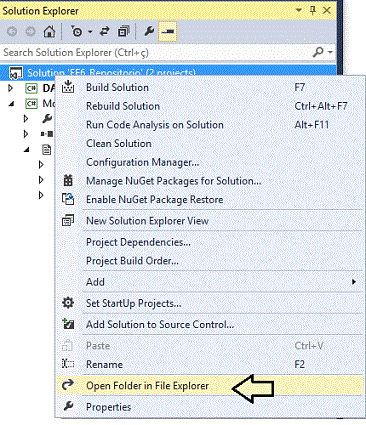Click in the Search Solution Explorer field
The width and height of the screenshot is (366, 425).
point(157,52)
